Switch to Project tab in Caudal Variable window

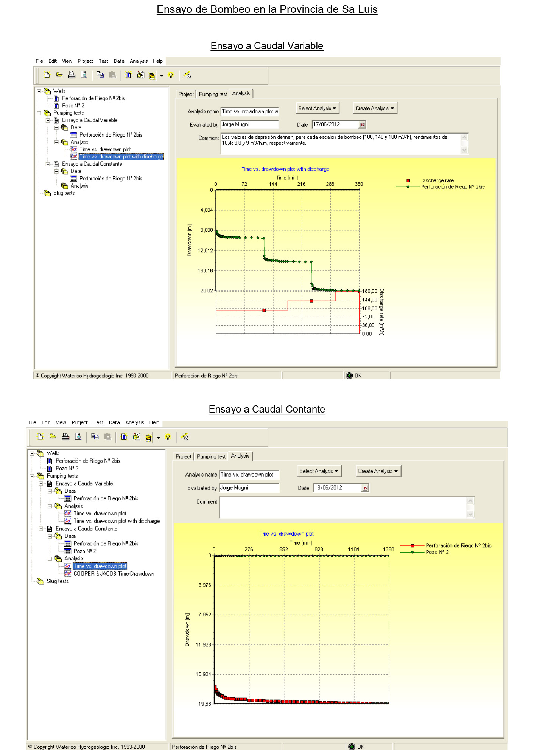click(x=186, y=94)
